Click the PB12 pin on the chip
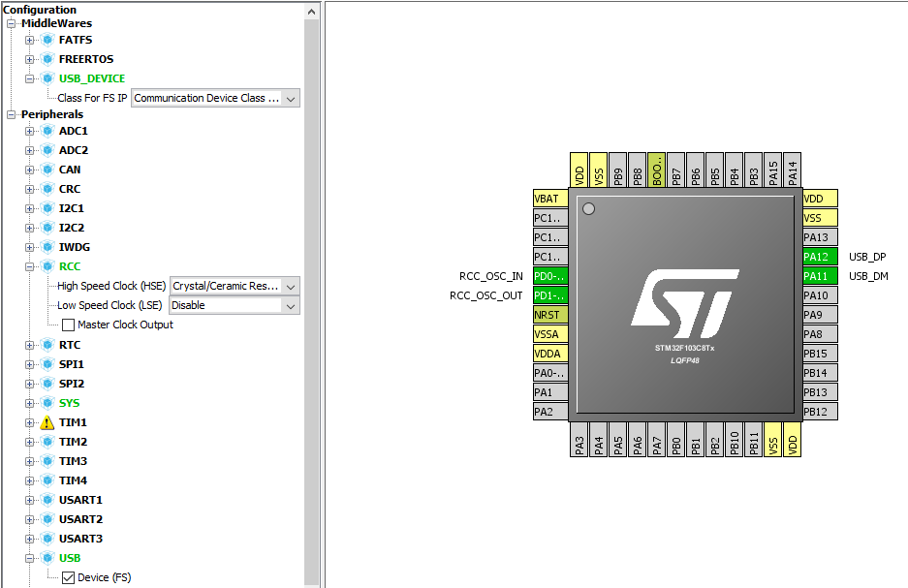This screenshot has width=908, height=588. tap(820, 412)
